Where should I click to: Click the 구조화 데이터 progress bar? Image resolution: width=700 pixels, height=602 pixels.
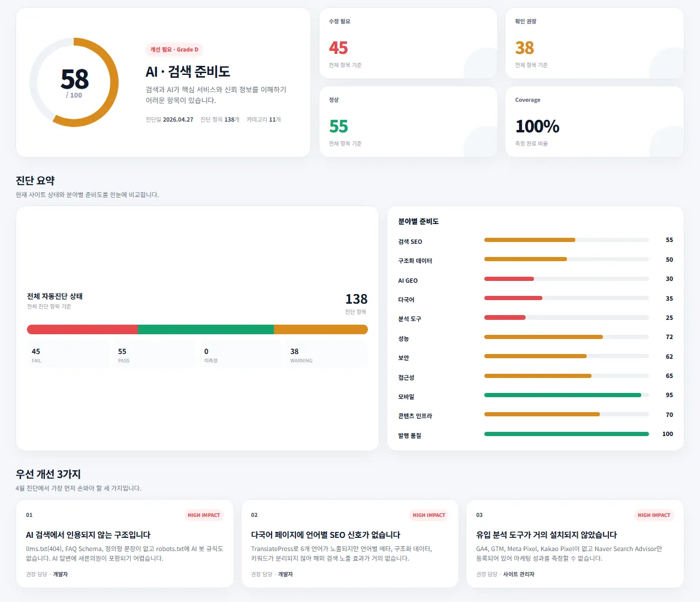(x=566, y=259)
